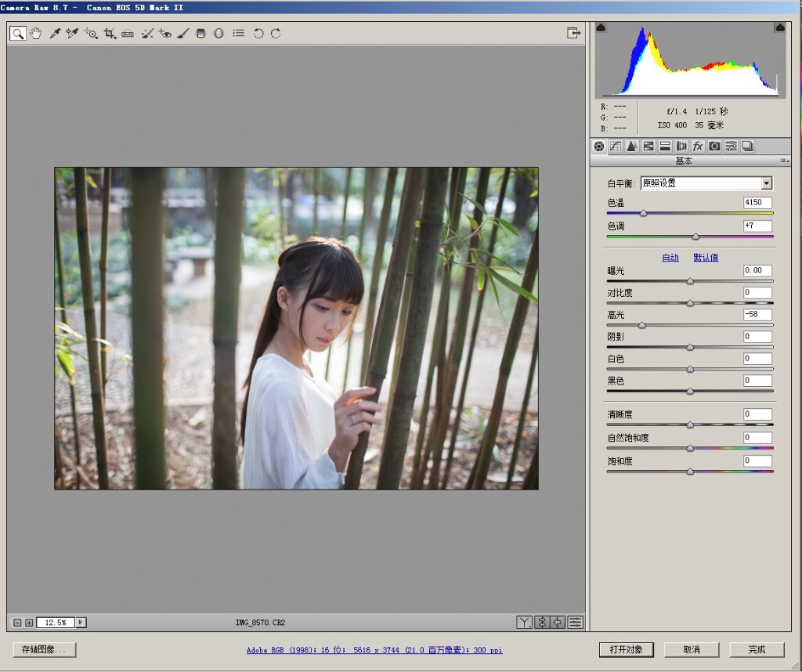The image size is (802, 672).
Task: Open the Detail panel tab
Action: [632, 146]
